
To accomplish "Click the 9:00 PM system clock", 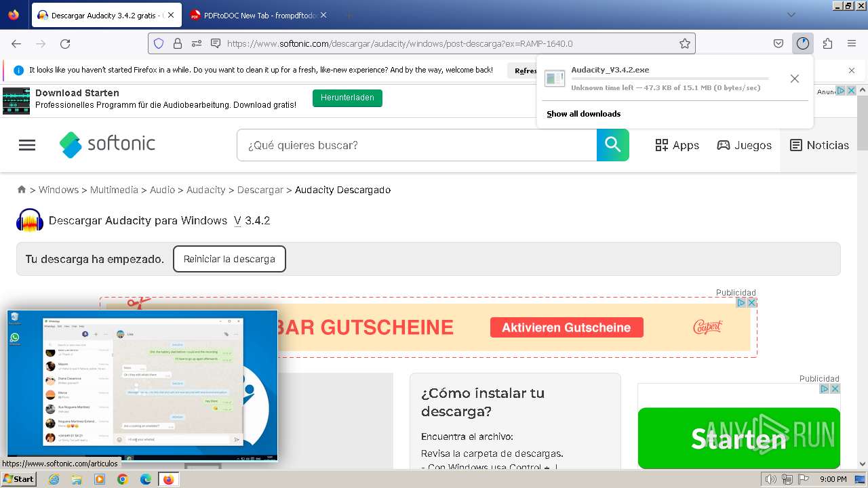I will click(x=833, y=479).
